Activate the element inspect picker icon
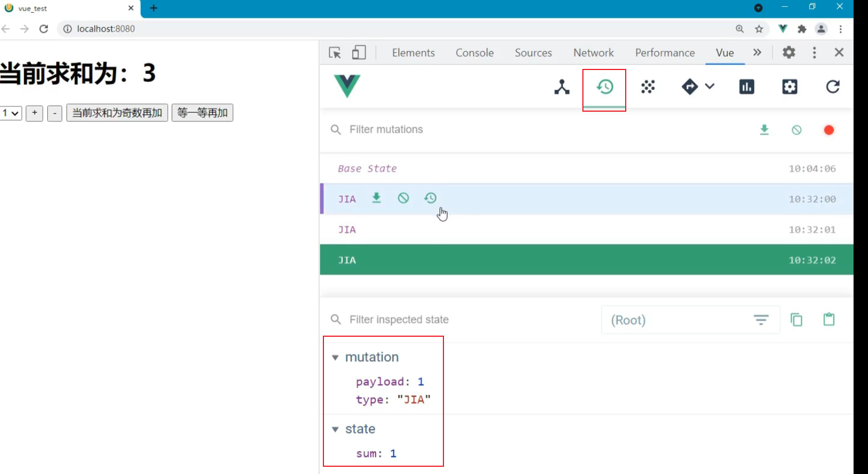 click(x=335, y=53)
